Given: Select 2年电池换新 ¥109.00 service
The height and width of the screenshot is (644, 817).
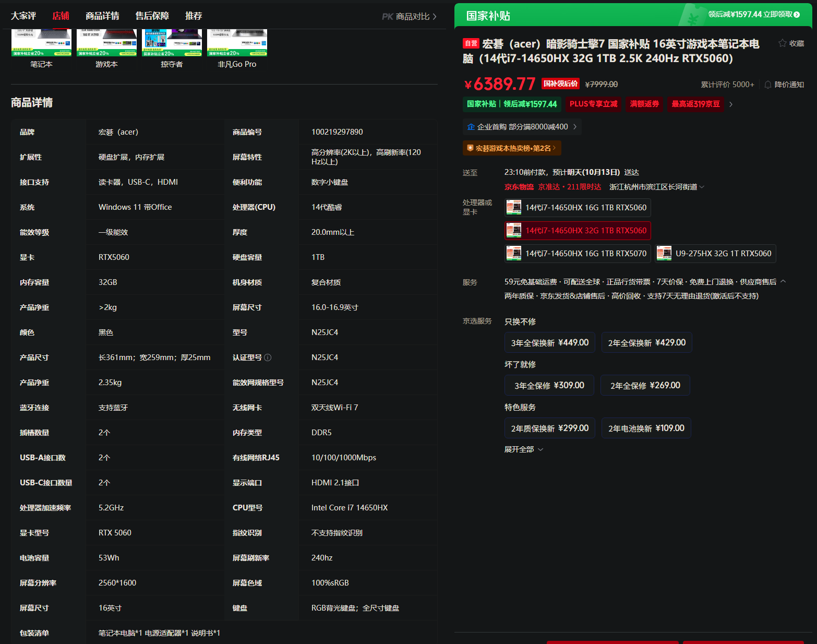Looking at the screenshot, I should coord(646,428).
